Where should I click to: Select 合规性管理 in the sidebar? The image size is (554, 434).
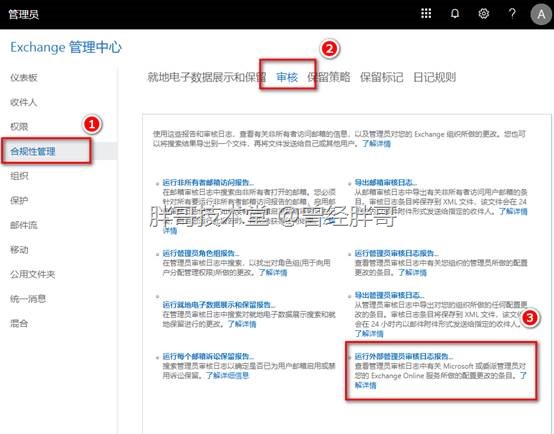[33, 151]
